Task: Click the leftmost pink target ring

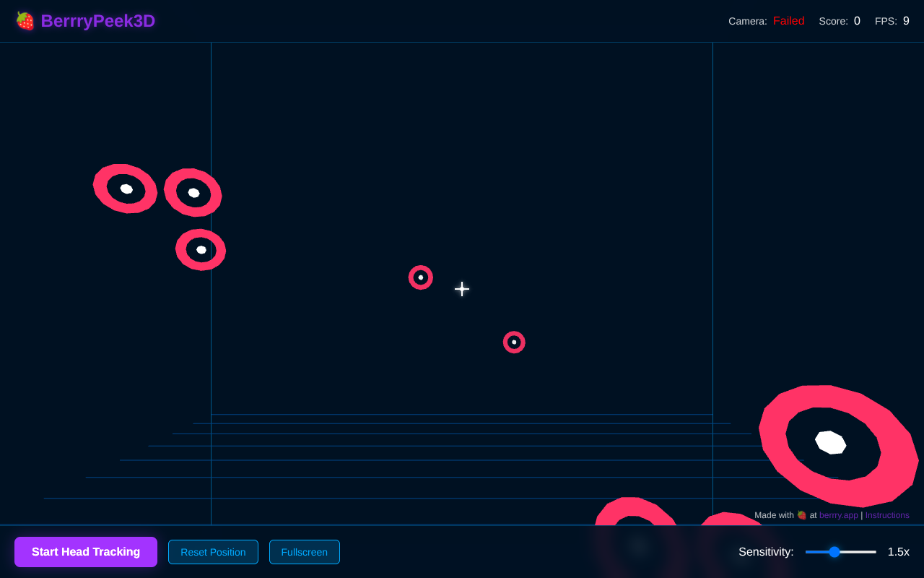Action: [x=125, y=188]
